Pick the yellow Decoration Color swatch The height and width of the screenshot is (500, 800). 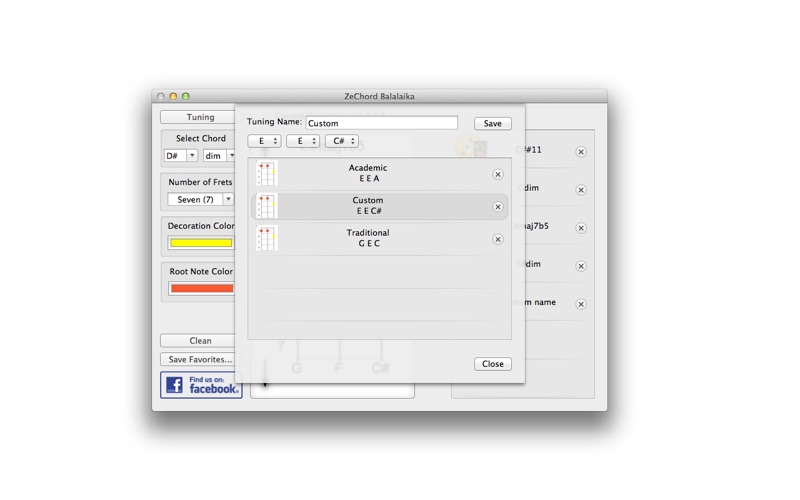tap(201, 243)
